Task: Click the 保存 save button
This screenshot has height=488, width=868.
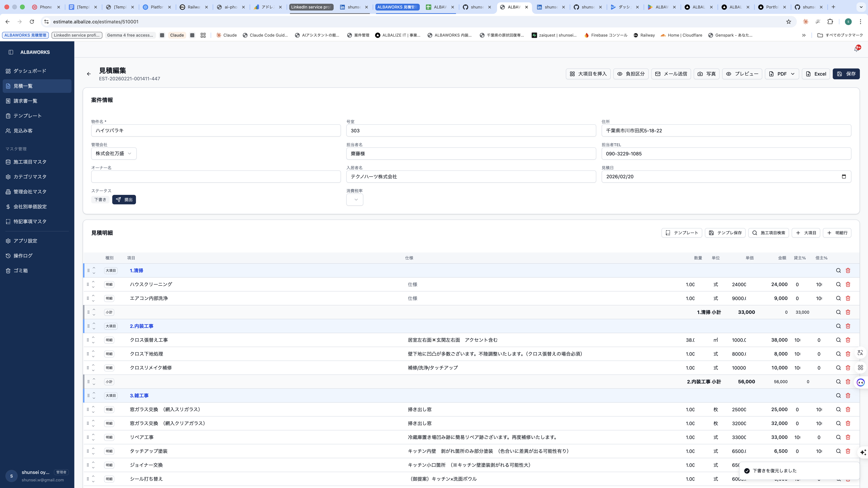Action: 846,74
